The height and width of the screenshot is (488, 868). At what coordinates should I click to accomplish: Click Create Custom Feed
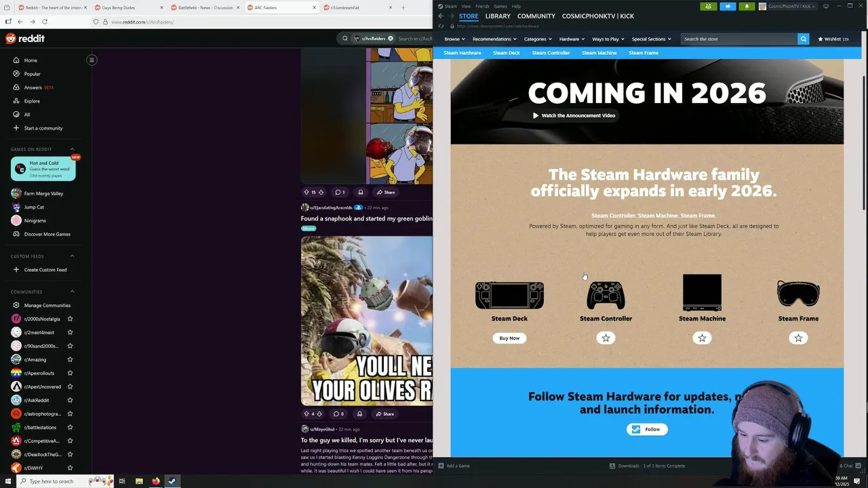tap(45, 270)
